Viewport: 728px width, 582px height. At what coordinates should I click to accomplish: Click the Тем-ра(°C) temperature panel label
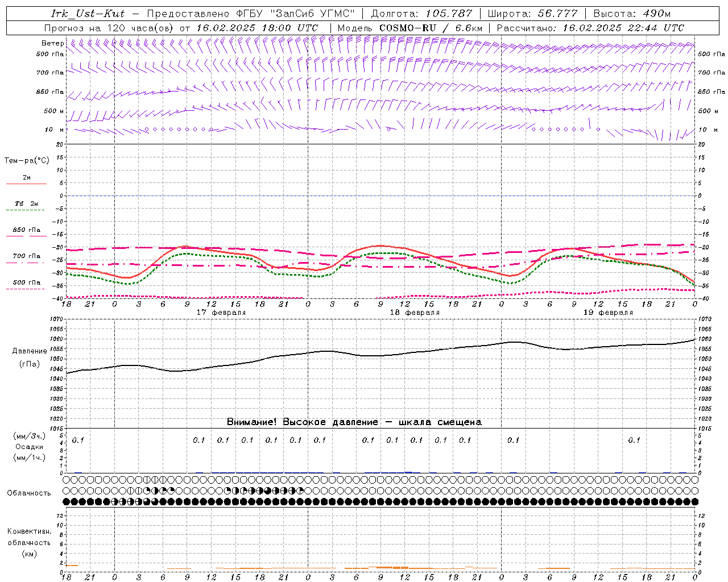tap(27, 161)
